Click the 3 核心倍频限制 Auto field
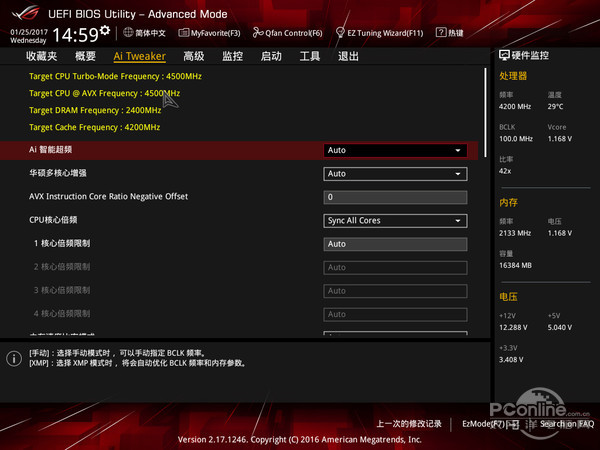600x450 pixels. [395, 291]
